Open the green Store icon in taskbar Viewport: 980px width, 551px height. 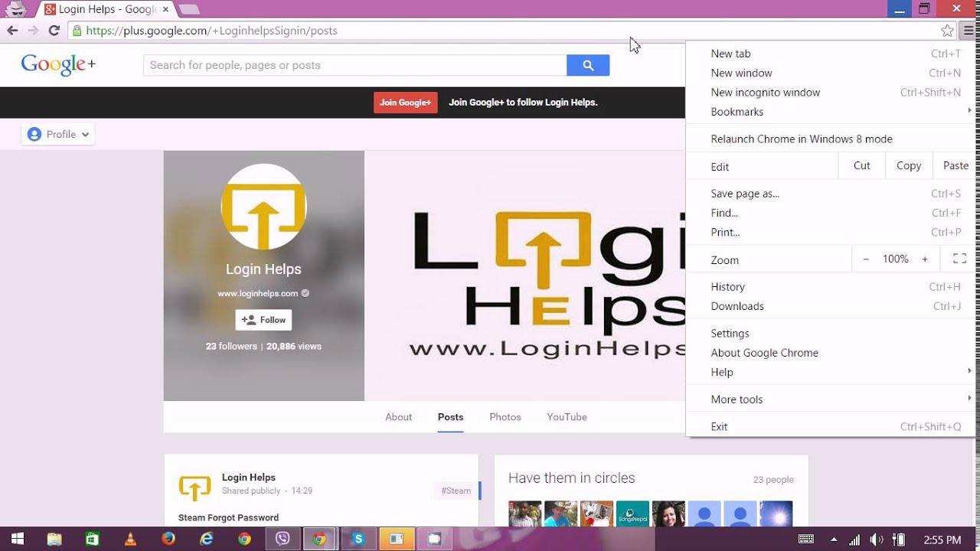coord(93,540)
